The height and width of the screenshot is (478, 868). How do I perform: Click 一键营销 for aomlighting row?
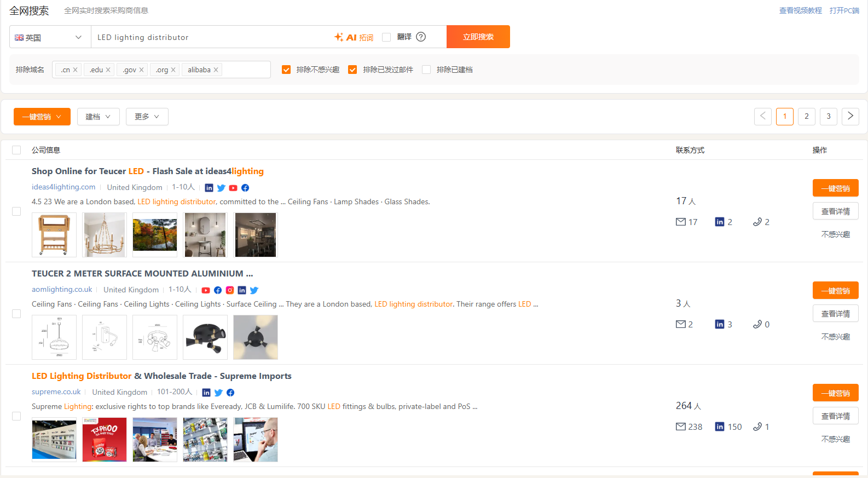pyautogui.click(x=836, y=290)
